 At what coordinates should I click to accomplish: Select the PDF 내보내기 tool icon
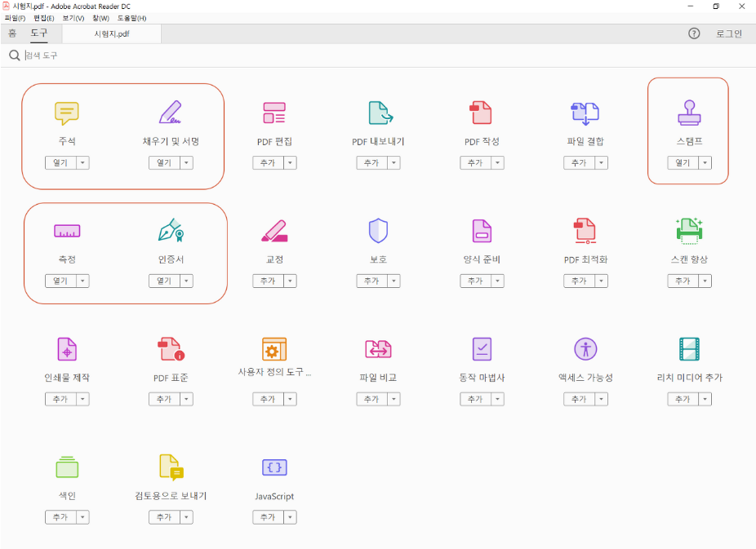click(380, 113)
